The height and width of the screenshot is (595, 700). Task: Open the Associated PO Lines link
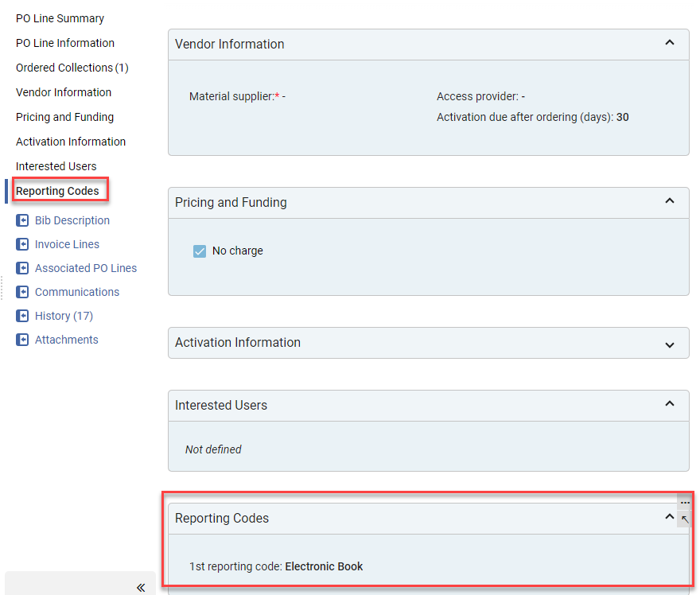pos(86,268)
